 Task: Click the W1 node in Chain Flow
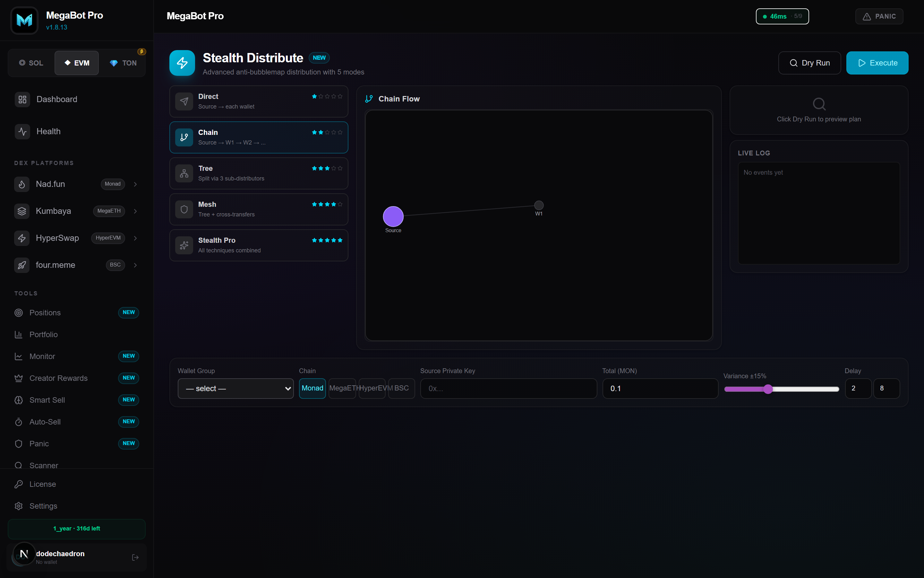pyautogui.click(x=539, y=205)
